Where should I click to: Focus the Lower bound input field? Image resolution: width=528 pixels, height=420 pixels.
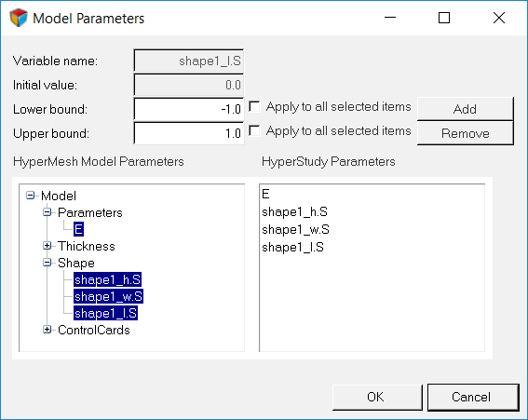tap(188, 109)
